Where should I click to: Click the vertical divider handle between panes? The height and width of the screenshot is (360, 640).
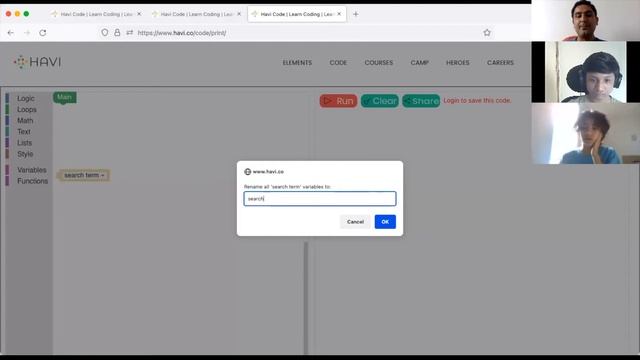pyautogui.click(x=306, y=298)
